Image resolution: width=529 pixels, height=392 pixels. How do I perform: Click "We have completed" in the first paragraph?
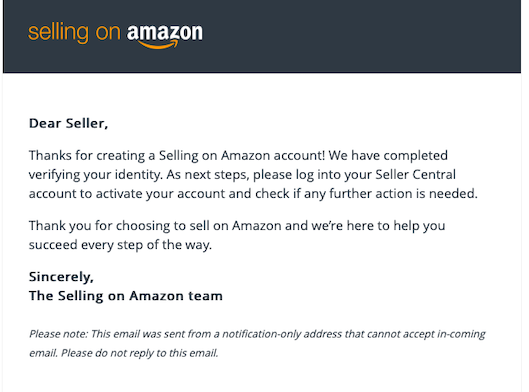click(x=388, y=156)
